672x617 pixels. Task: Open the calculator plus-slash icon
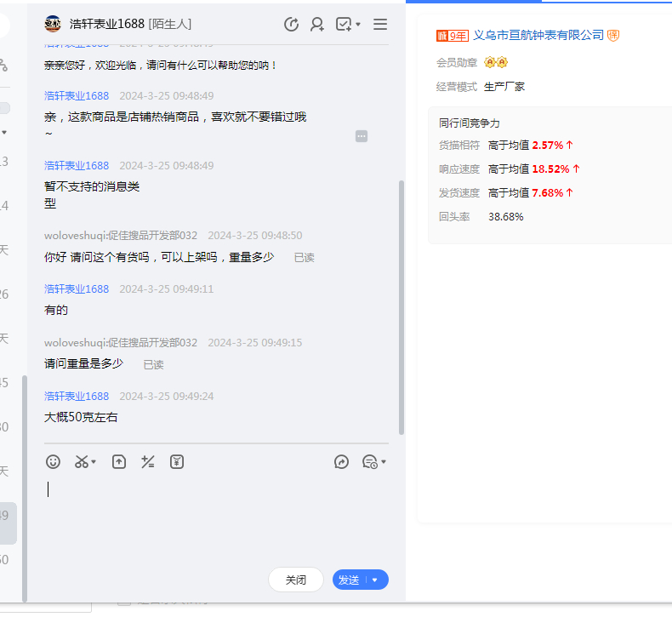point(148,462)
